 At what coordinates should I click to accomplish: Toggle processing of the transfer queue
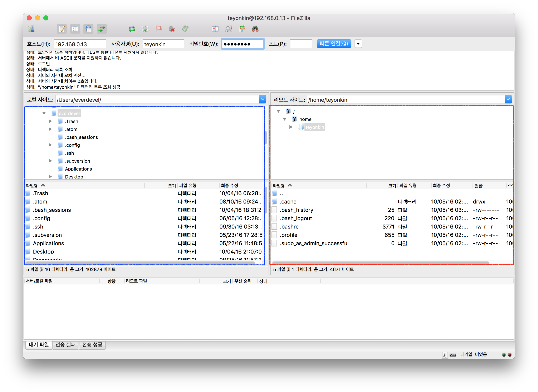[x=145, y=29]
